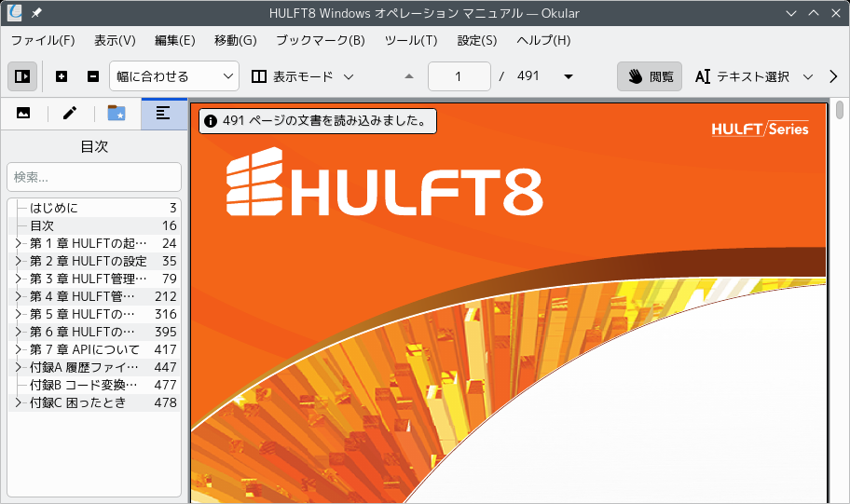Select the table of contents sidebar tab
The height and width of the screenshot is (504, 850).
pyautogui.click(x=164, y=114)
